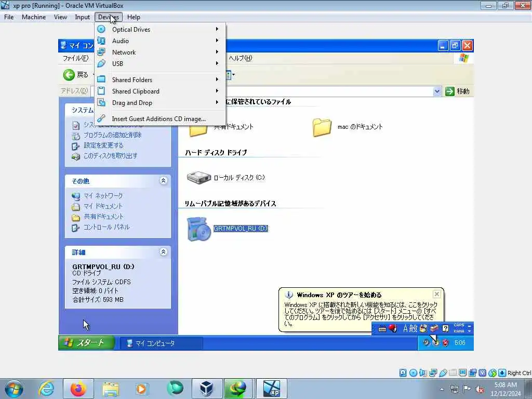
Task: Collapse the 詳細 panel chevron
Action: pyautogui.click(x=163, y=252)
